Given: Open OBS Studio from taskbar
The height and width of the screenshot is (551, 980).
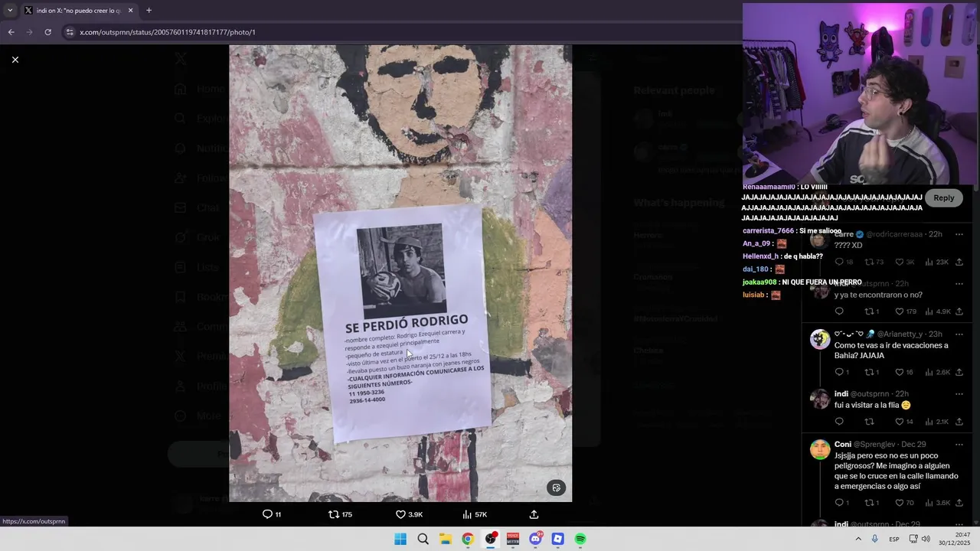Looking at the screenshot, I should point(491,539).
